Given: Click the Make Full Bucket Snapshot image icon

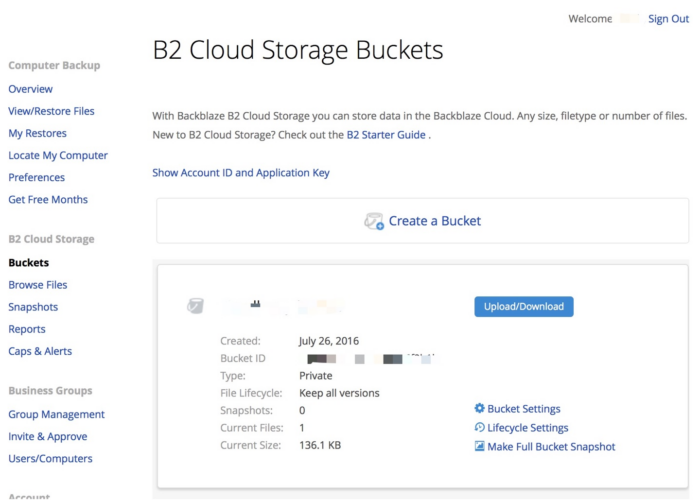Looking at the screenshot, I should click(x=479, y=446).
